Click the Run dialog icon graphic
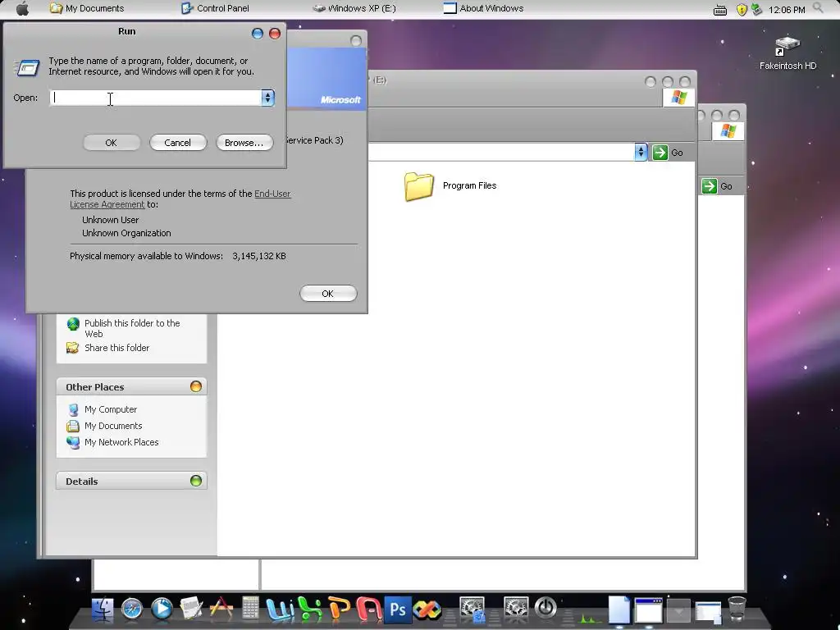840x630 pixels. coord(27,67)
